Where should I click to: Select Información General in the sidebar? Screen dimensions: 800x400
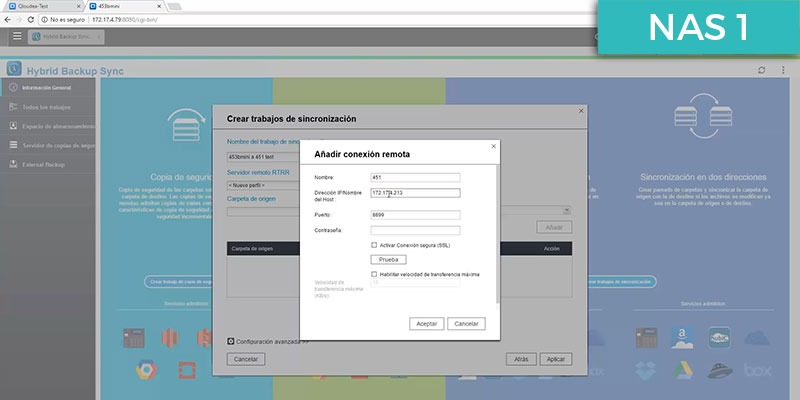pos(47,88)
